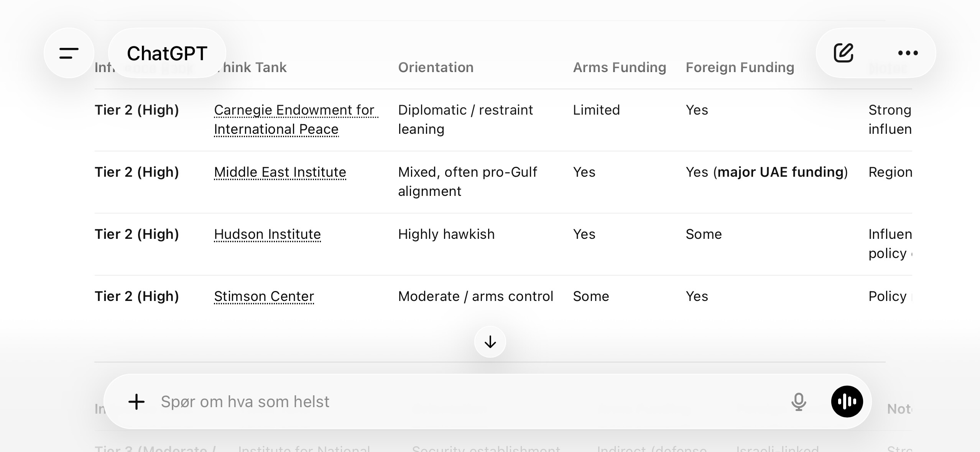The image size is (980, 452).
Task: Focus the 'Spør om hva som helst' field
Action: tap(460, 402)
